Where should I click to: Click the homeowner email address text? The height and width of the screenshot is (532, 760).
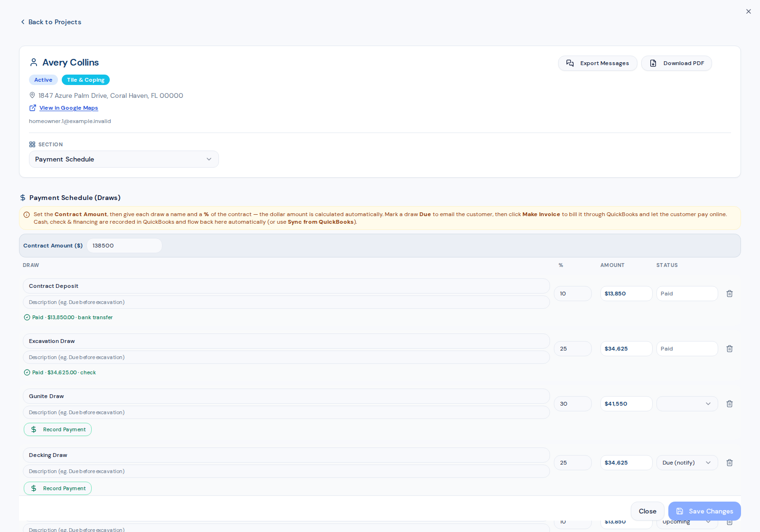[70, 121]
